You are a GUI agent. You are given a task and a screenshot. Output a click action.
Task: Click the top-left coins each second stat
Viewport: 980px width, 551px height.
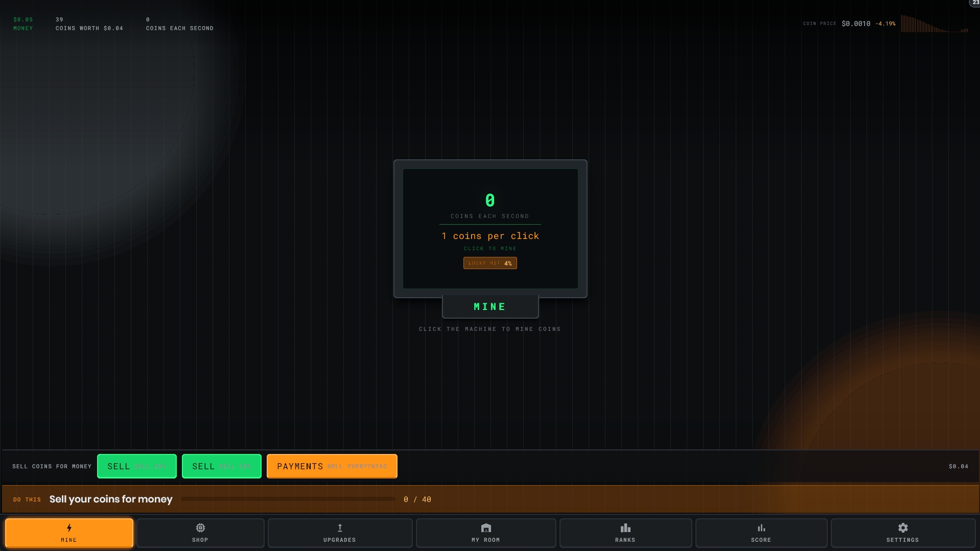pyautogui.click(x=180, y=23)
